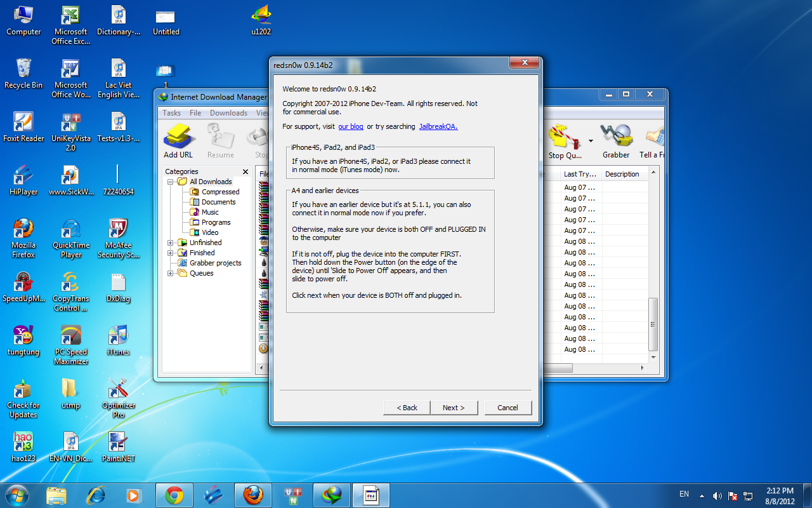This screenshot has height=508, width=812.
Task: Open the 'our blog' support link
Action: pyautogui.click(x=351, y=126)
